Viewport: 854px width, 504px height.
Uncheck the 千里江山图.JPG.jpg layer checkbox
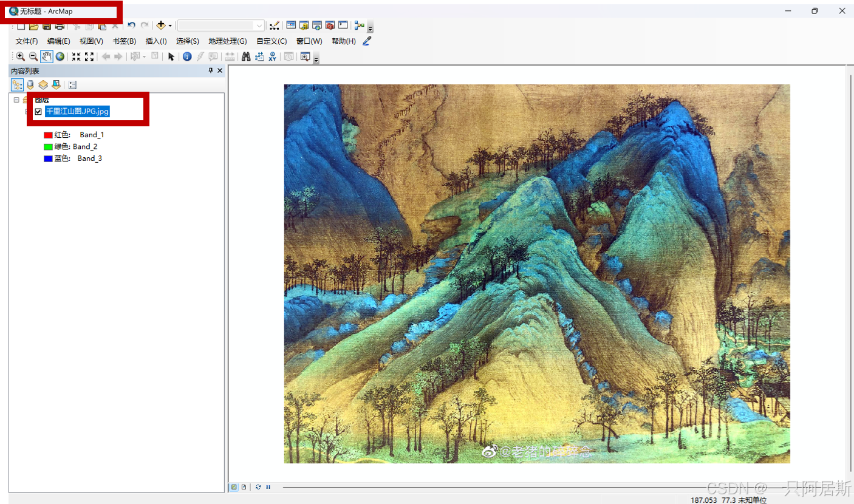pyautogui.click(x=39, y=112)
